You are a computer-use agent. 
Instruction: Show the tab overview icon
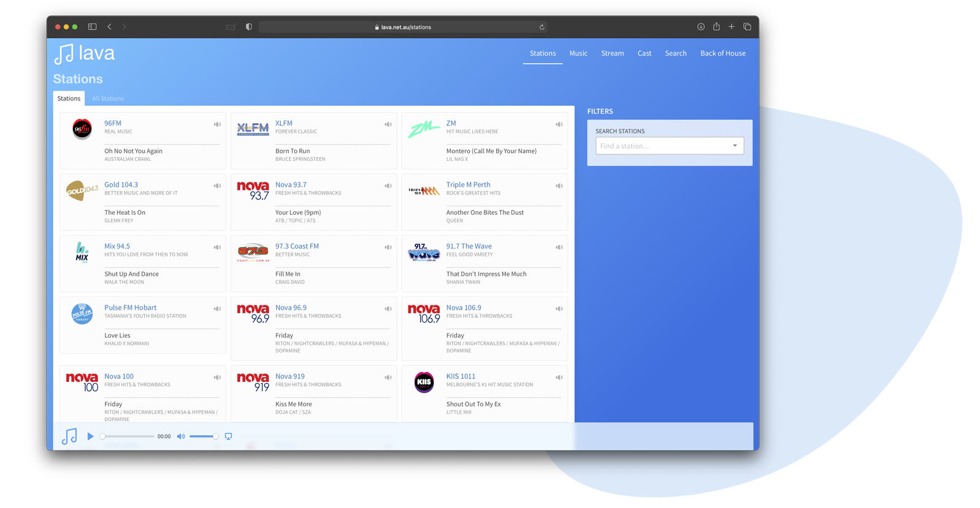(747, 27)
